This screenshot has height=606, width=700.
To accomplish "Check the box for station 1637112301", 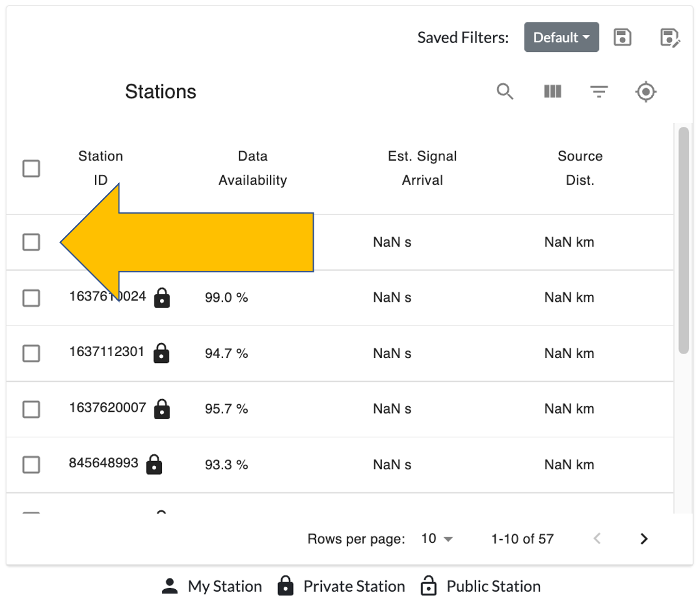I will pos(31,354).
